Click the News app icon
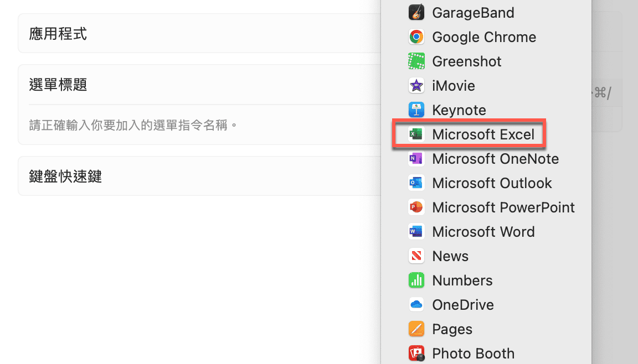 tap(416, 256)
